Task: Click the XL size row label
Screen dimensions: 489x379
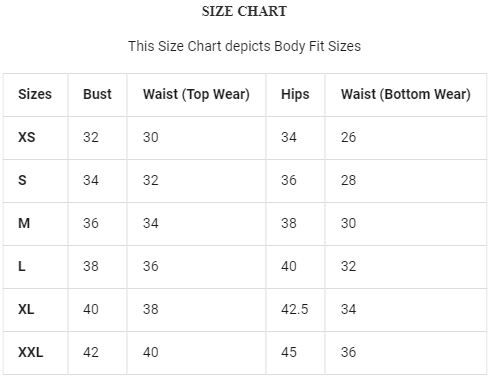Action: [26, 309]
